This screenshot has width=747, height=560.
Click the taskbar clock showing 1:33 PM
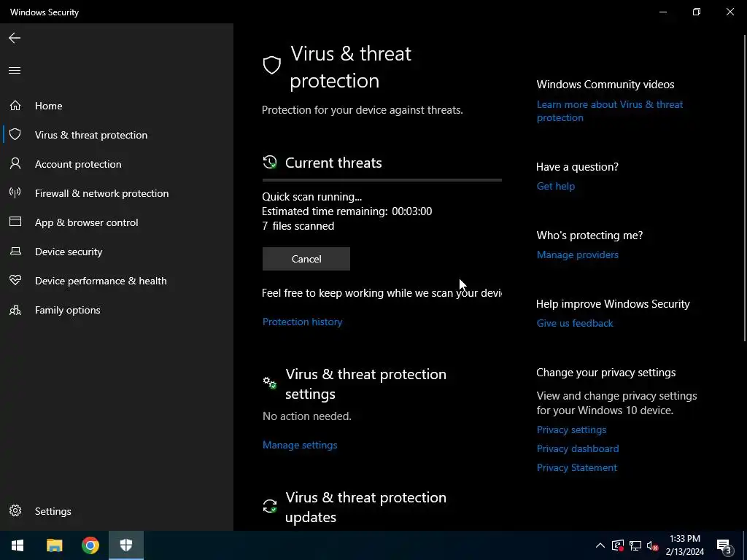[684, 545]
